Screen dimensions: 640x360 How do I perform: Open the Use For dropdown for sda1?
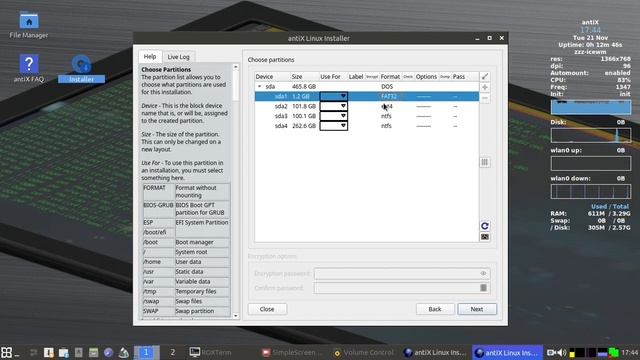pos(333,96)
